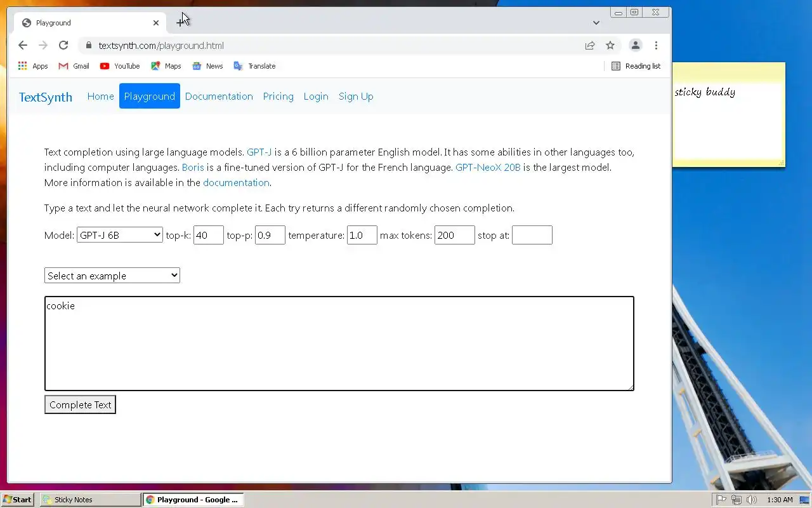Follow the GPT-J link
Viewport: 812px width, 508px height.
pos(259,152)
